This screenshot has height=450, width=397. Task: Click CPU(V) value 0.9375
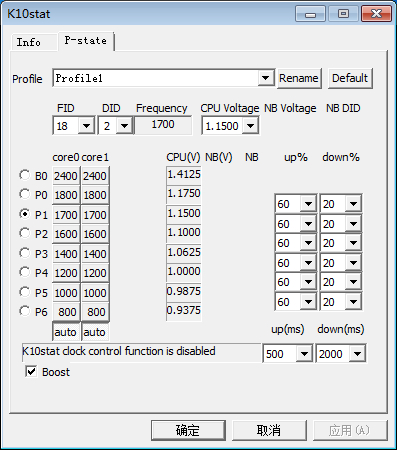(184, 311)
